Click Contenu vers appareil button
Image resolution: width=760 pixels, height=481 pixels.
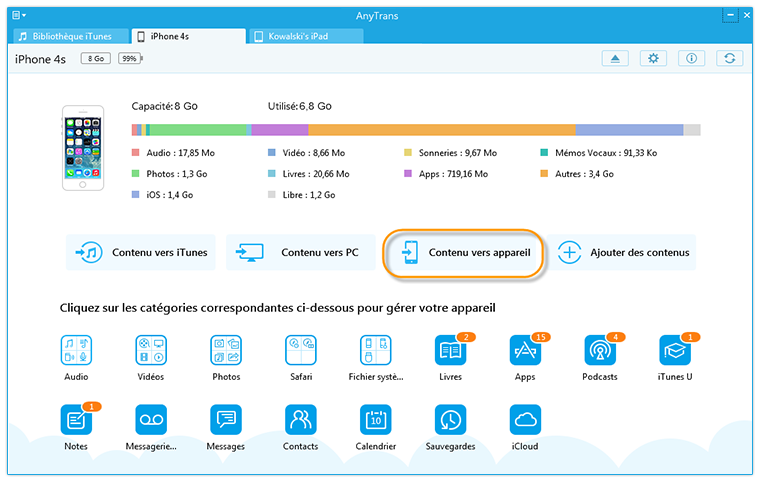pos(463,253)
